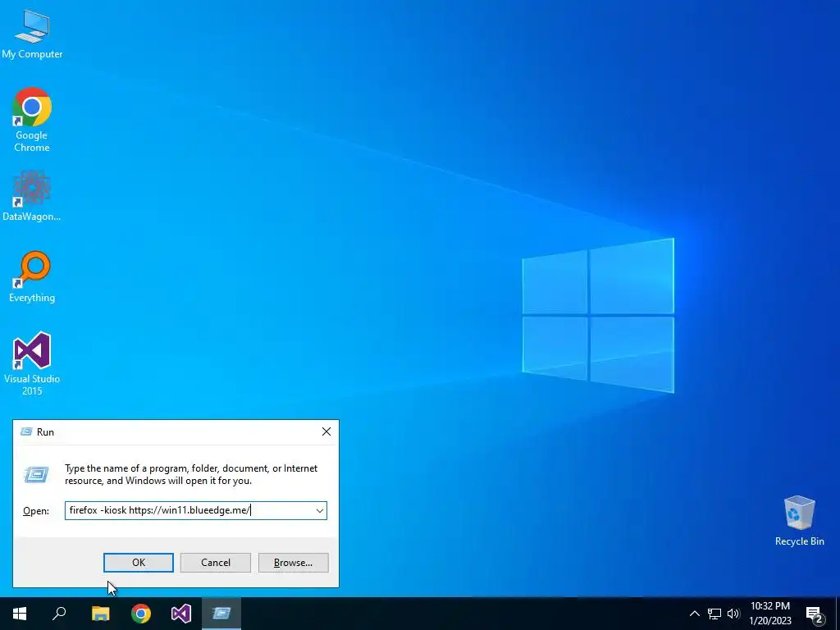Select the Everything search desktop shortcut
The height and width of the screenshot is (630, 840).
tap(32, 276)
